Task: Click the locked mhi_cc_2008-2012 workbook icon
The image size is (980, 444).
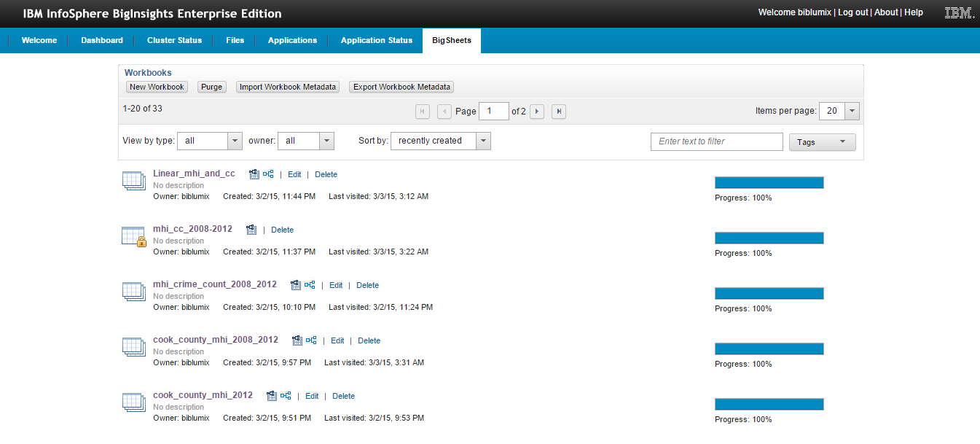Action: coord(134,236)
